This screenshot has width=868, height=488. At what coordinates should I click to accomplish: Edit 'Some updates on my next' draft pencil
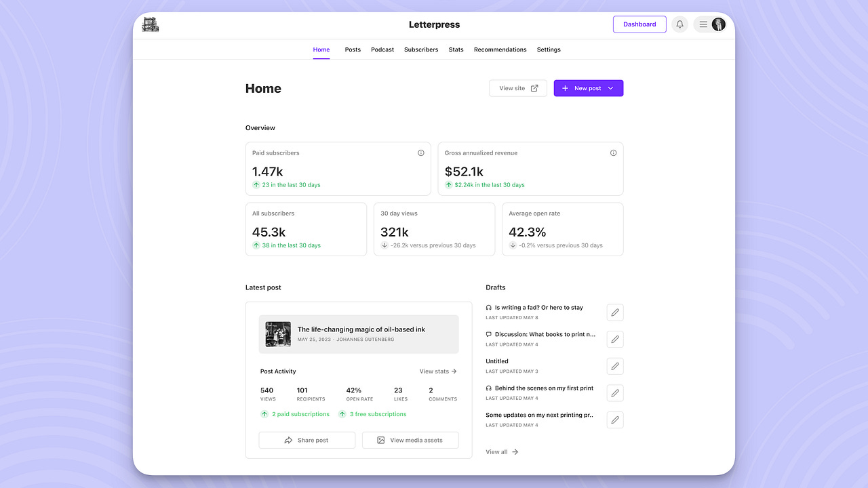tap(615, 420)
